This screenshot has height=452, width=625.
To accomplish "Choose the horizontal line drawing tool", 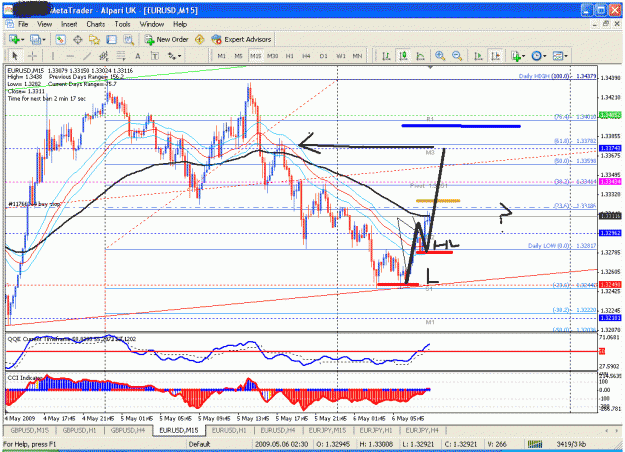I will pos(70,56).
